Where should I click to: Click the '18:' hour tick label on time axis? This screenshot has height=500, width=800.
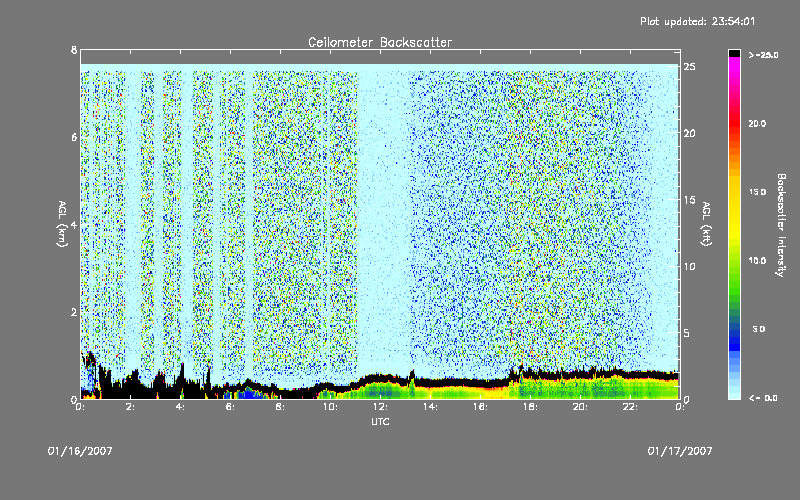click(x=531, y=407)
